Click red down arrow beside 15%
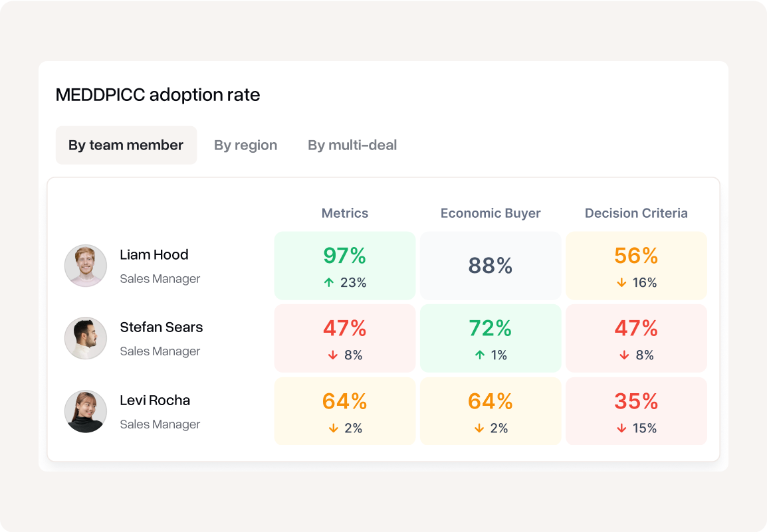The width and height of the screenshot is (767, 532). [621, 428]
